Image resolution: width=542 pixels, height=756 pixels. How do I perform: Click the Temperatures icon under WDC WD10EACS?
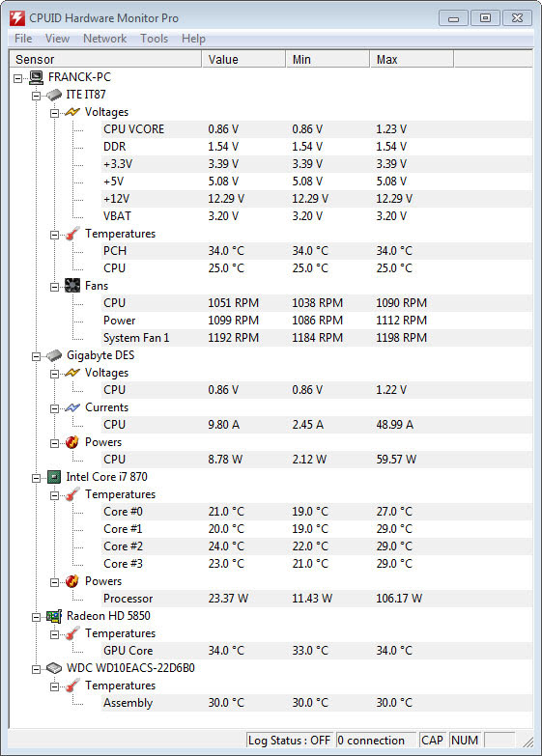72,686
